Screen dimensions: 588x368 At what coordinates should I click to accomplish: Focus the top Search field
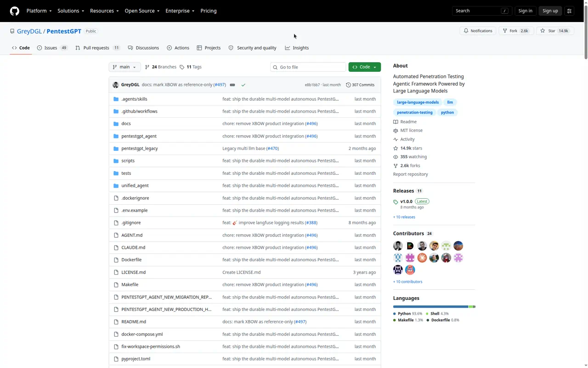482,11
